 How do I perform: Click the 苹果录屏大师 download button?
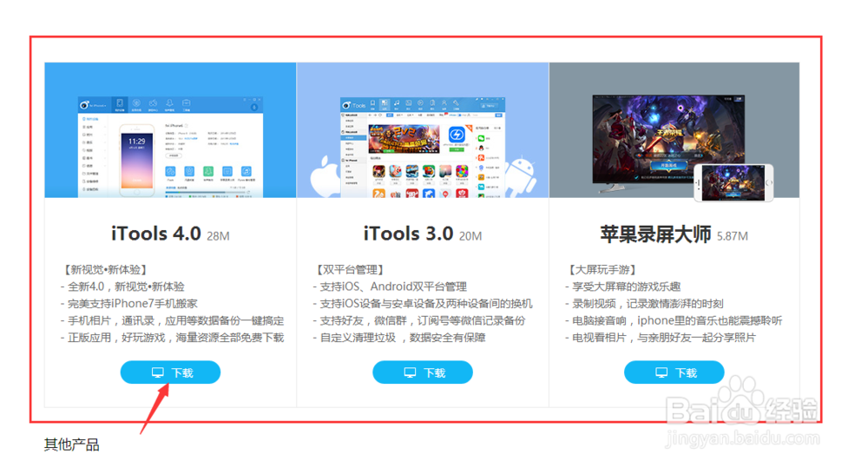click(x=674, y=372)
